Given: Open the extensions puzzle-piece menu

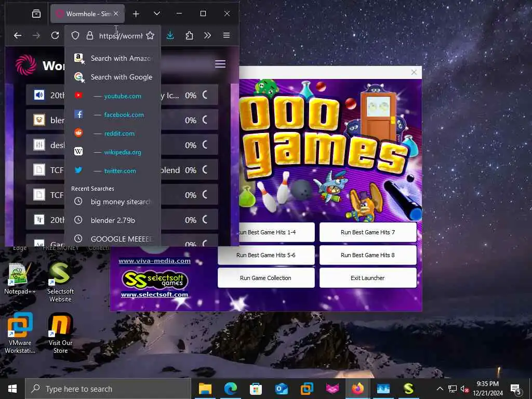Looking at the screenshot, I should click(189, 35).
